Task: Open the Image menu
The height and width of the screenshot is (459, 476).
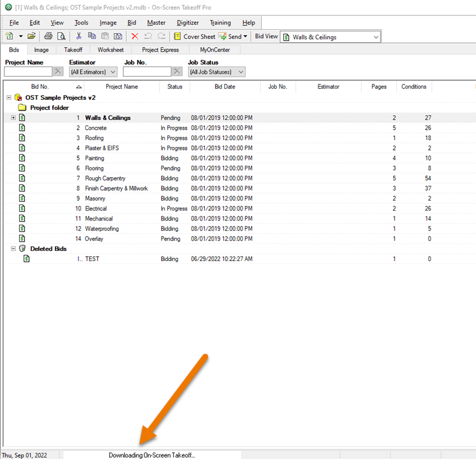Action: coord(108,23)
